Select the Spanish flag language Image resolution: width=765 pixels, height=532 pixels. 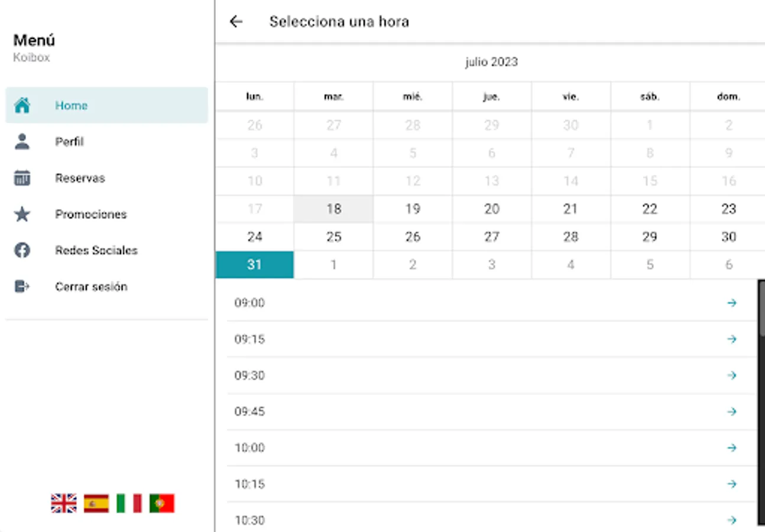[96, 503]
